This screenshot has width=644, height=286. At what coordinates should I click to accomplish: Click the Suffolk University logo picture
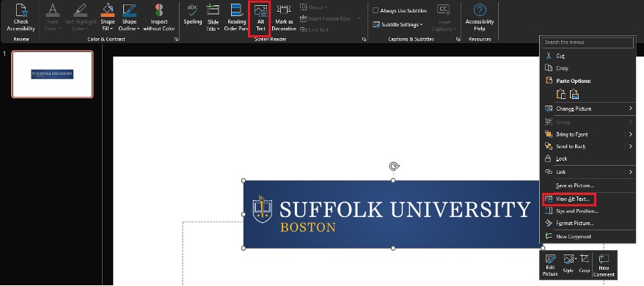coord(392,214)
